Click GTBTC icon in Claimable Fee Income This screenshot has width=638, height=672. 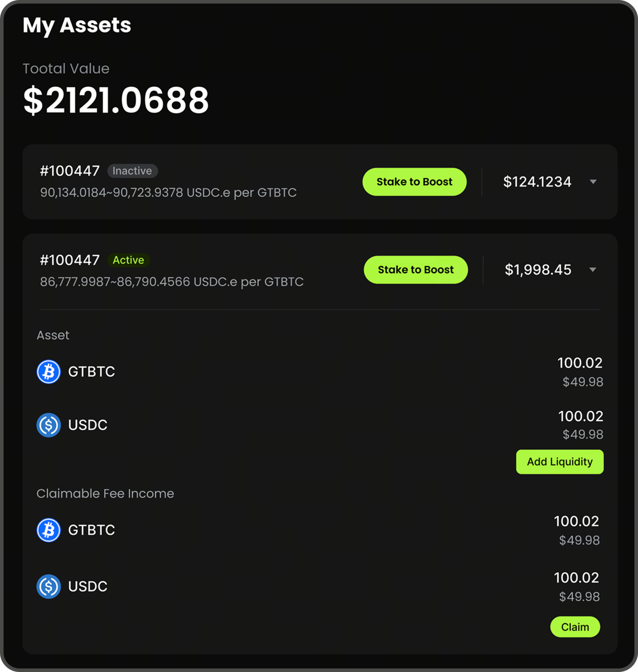pyautogui.click(x=48, y=530)
